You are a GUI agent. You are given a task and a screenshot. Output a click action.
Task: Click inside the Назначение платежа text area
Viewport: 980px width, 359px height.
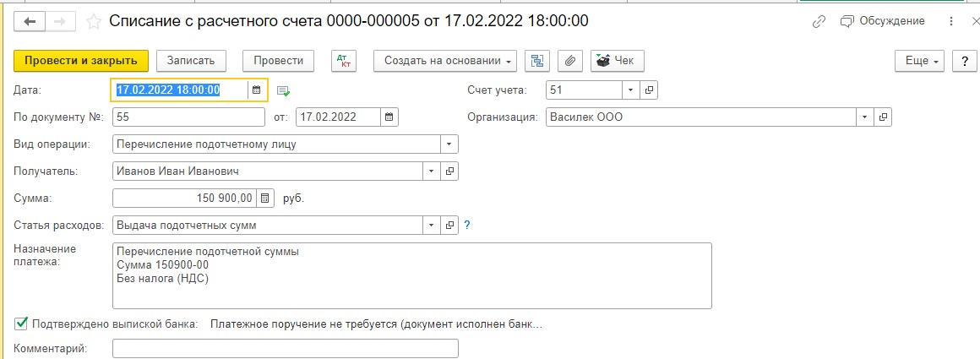[x=412, y=276]
